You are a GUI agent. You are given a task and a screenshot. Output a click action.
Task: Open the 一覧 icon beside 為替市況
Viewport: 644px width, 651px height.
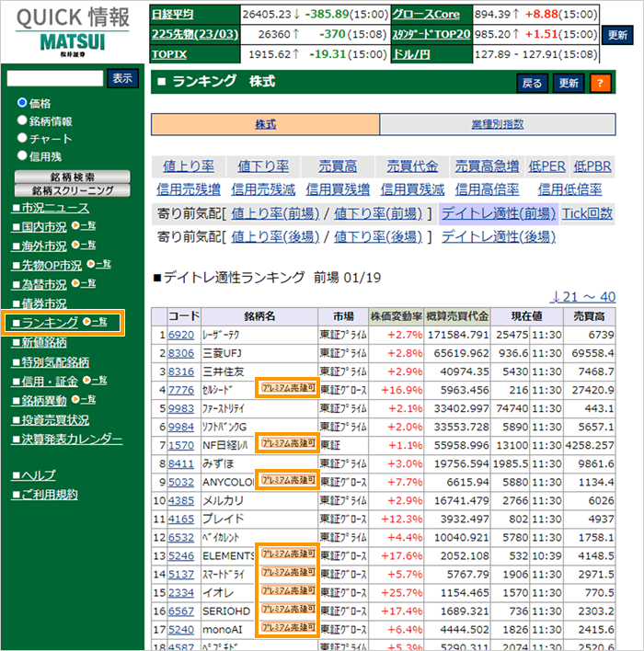pyautogui.click(x=84, y=283)
